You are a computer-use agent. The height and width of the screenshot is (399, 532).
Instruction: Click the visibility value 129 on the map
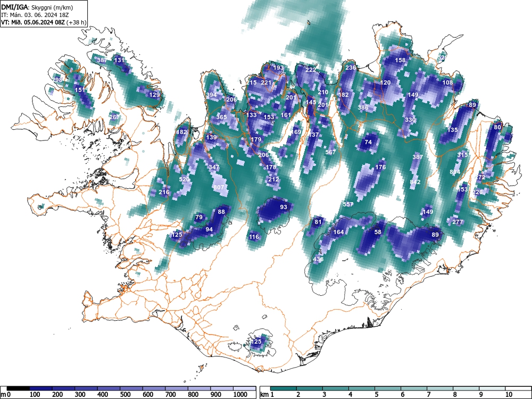[154, 95]
